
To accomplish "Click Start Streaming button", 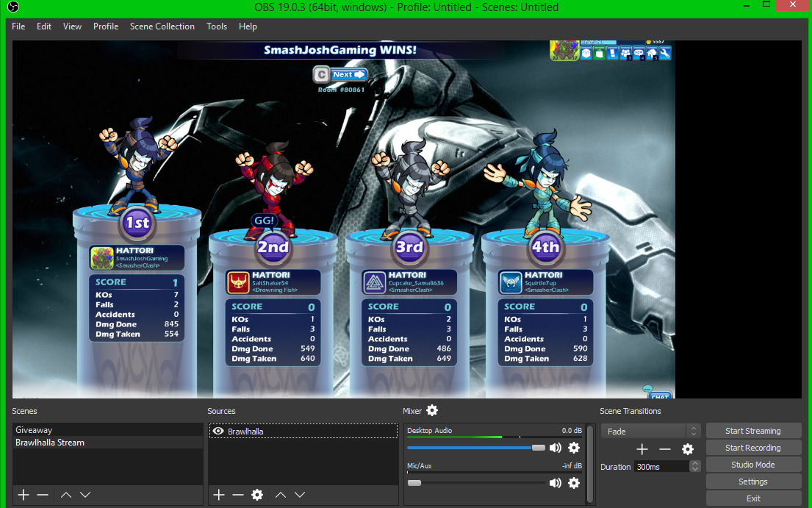I will 753,431.
